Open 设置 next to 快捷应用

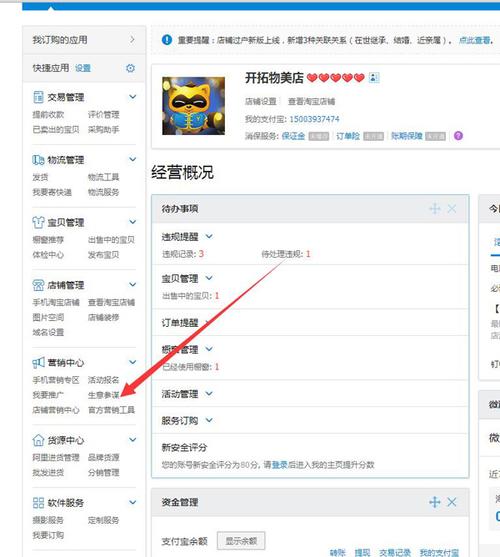(83, 68)
